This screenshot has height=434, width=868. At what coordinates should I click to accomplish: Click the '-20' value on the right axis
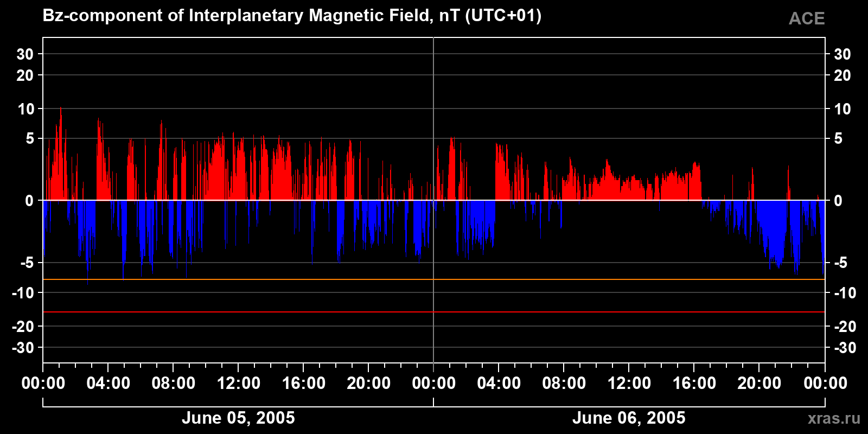845,327
